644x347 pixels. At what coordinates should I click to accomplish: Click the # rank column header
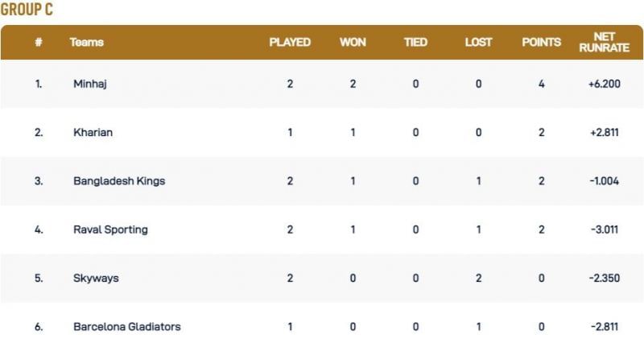coord(38,42)
